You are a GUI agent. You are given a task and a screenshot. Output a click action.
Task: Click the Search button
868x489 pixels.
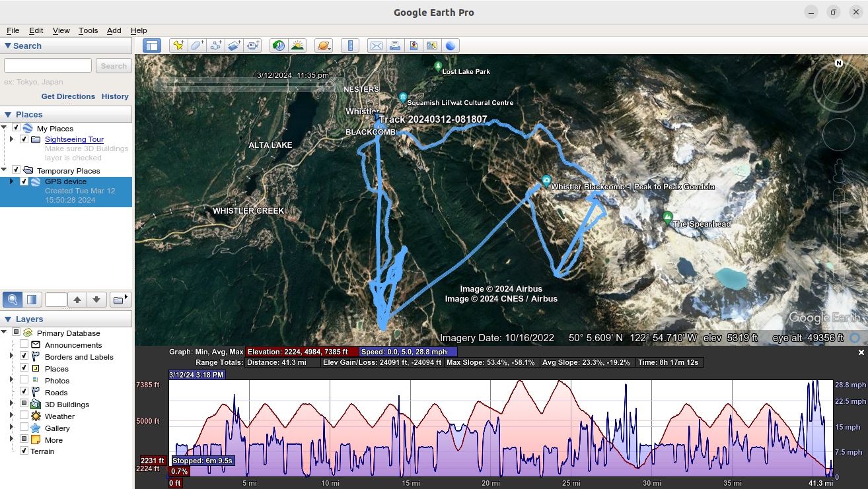click(114, 66)
